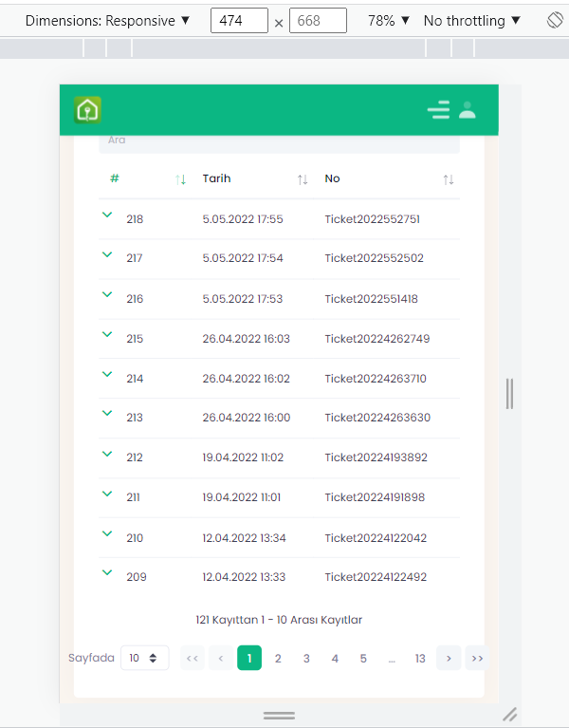Open the No throttling dropdown
This screenshot has width=569, height=728.
(x=472, y=21)
